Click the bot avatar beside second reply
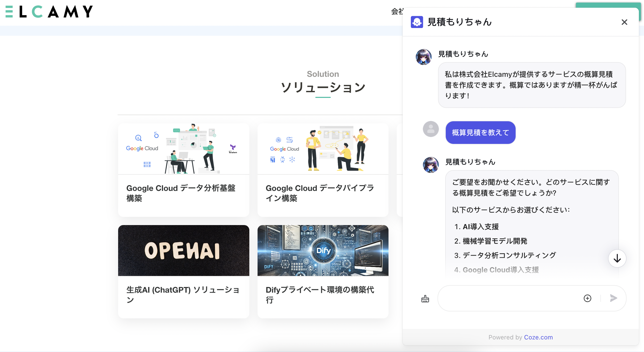The width and height of the screenshot is (644, 352). pos(431,165)
